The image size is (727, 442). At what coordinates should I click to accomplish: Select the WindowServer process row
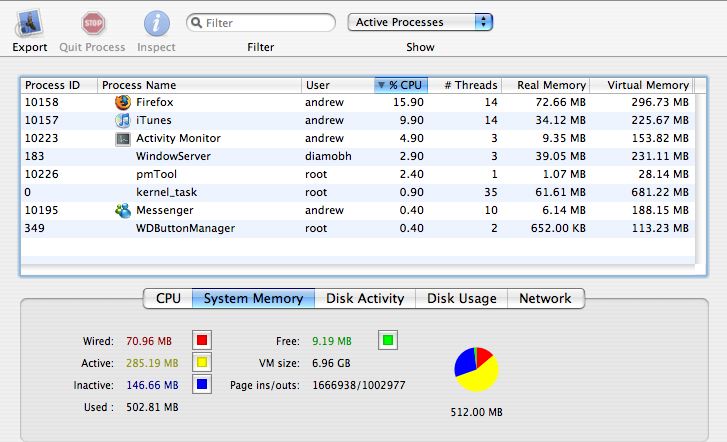coord(357,156)
